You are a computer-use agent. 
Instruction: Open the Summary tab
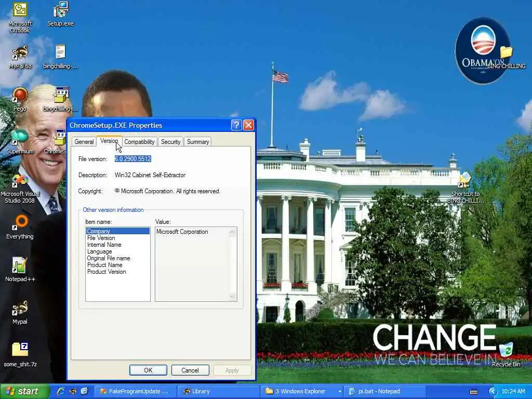point(198,142)
